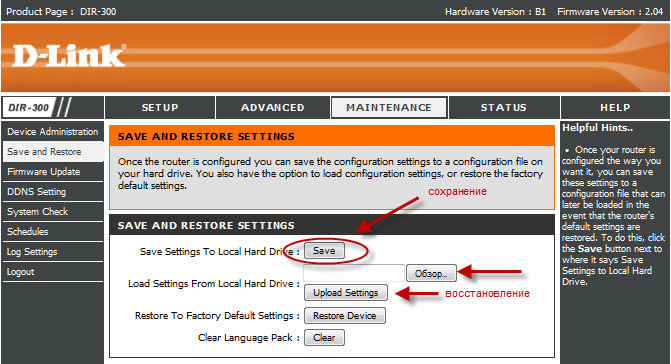Open the HELP tab
Viewport: 671px width, 364px height.
(x=615, y=107)
